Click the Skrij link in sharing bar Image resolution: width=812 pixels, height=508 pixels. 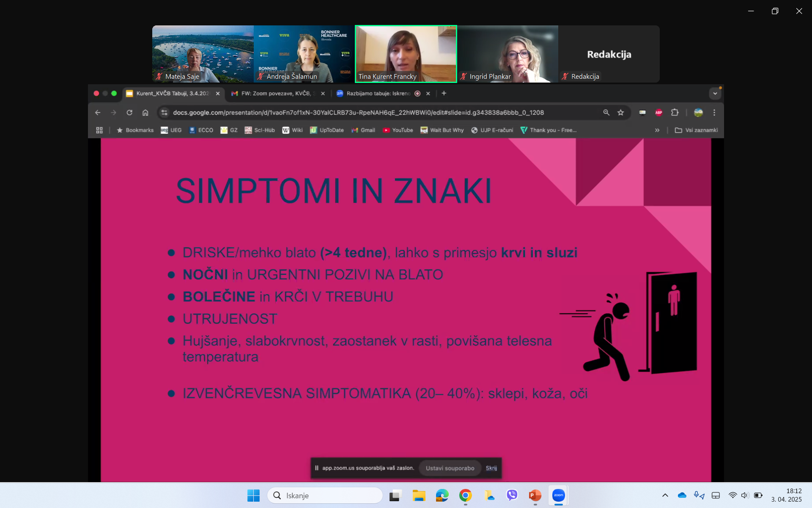click(491, 468)
